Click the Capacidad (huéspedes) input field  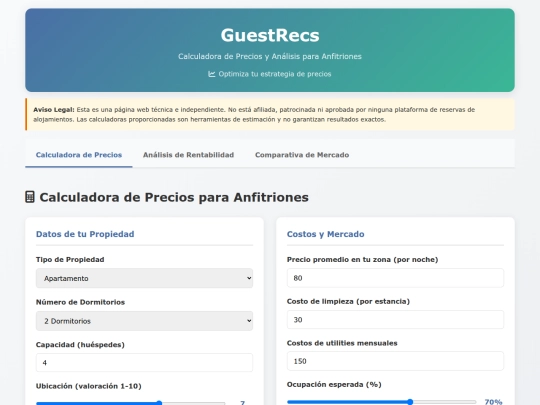pos(144,362)
